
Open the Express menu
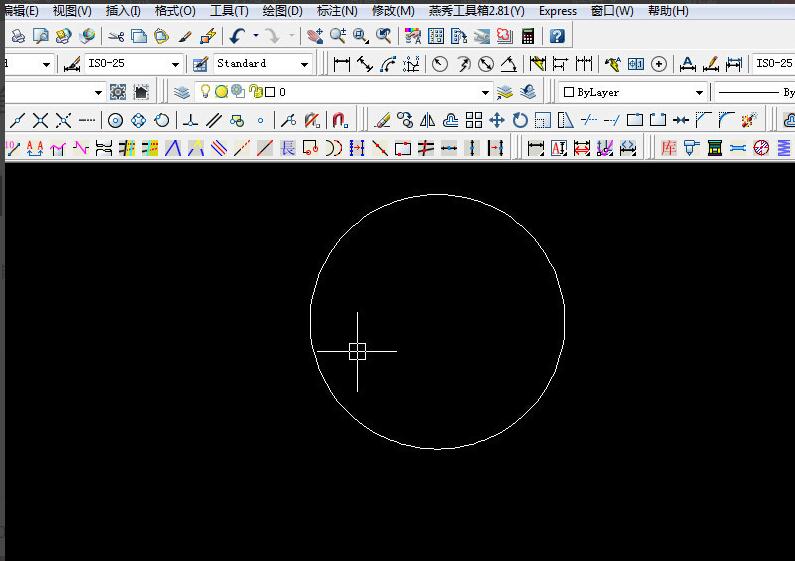click(557, 11)
